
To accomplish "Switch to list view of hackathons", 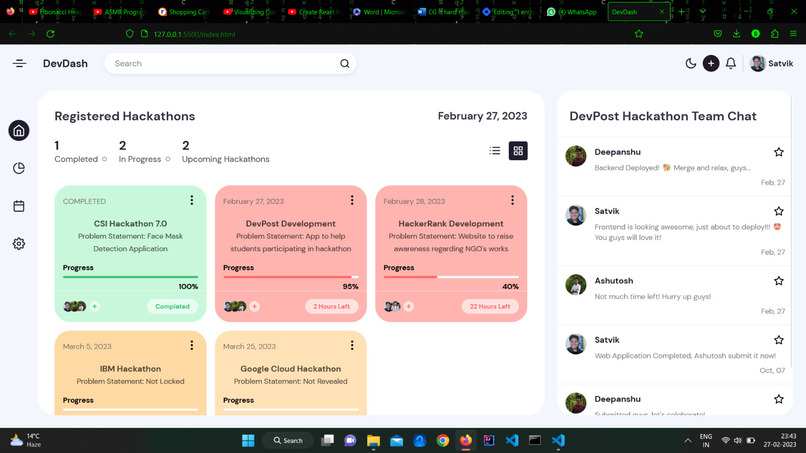I will click(x=494, y=151).
